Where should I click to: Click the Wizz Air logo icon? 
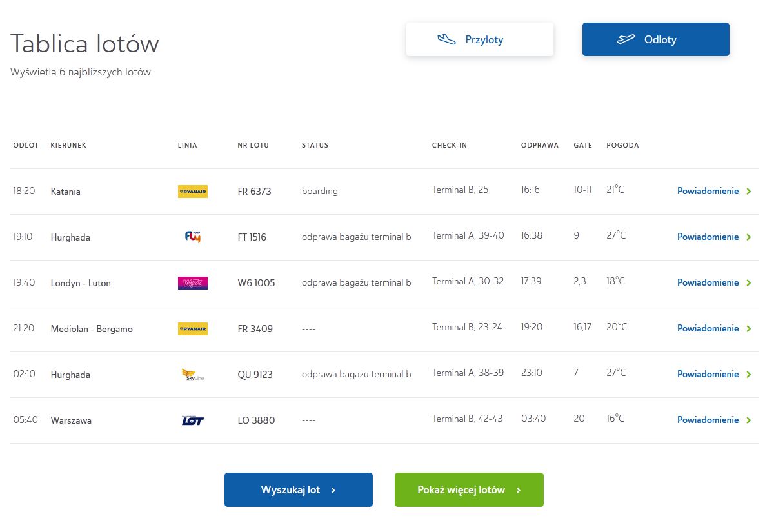coord(192,283)
